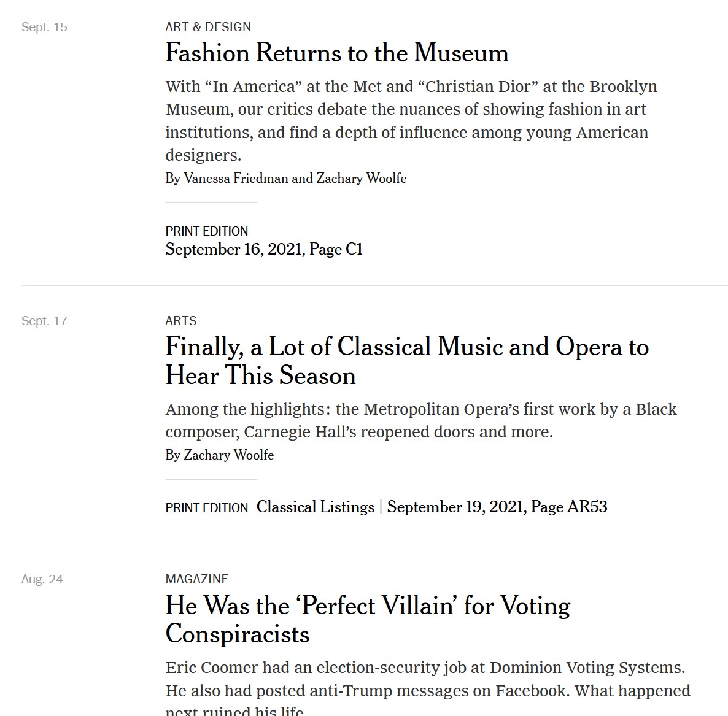Click the short divider line under Zachary Woolfe byline
This screenshot has height=716, width=728.
(211, 479)
